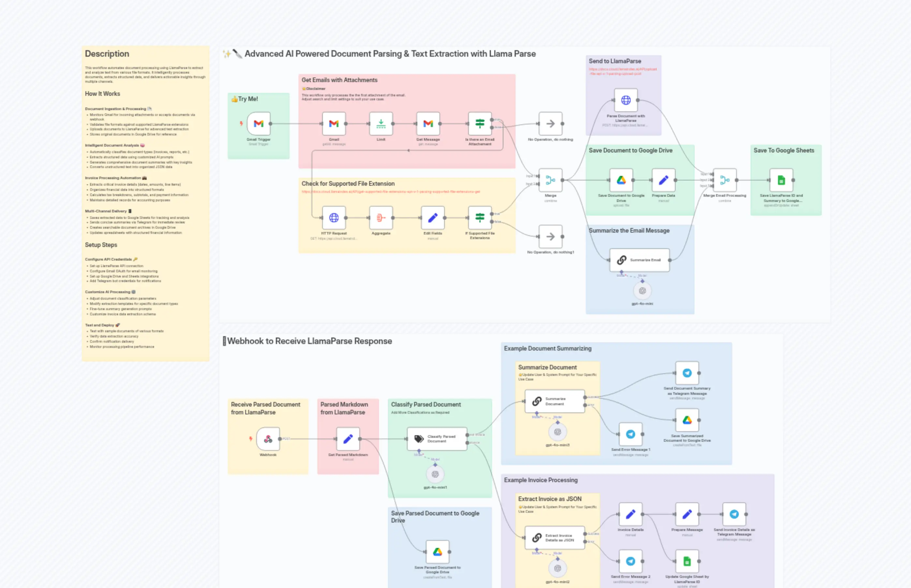Click the 'Parse Document with LlamaParse' node
Screen dimensions: 911x588
coord(626,100)
